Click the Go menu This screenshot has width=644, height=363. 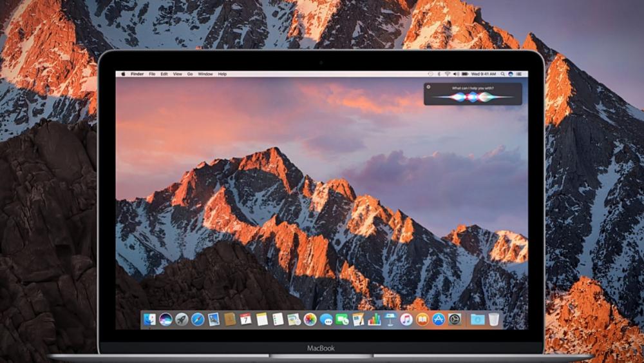pos(190,74)
